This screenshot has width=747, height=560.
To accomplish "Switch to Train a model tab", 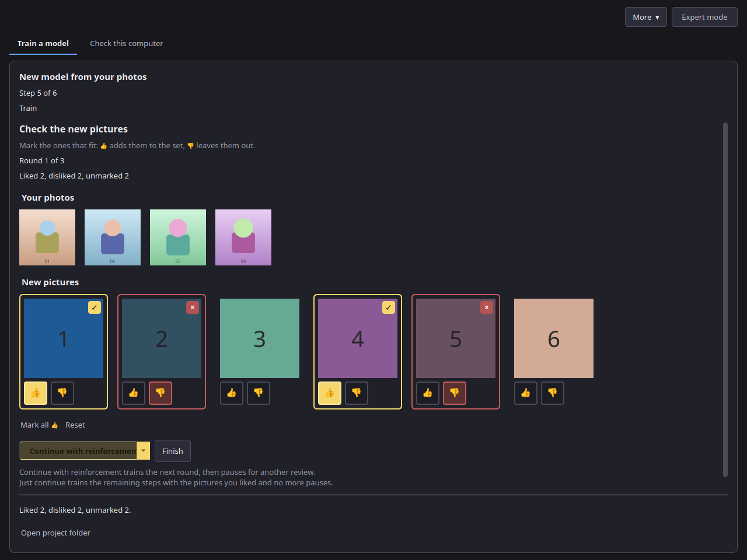I will 43,44.
